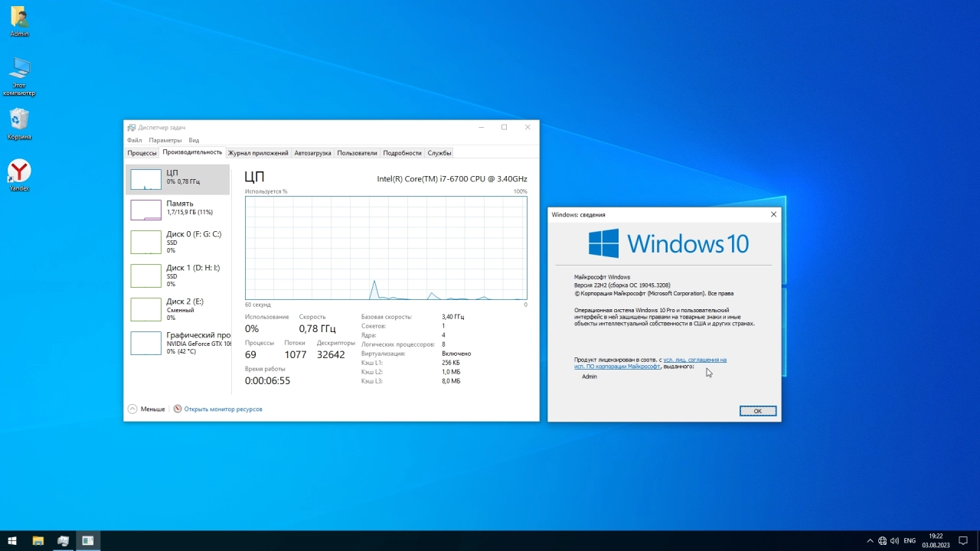The height and width of the screenshot is (551, 980).
Task: Select Диск 0 (F: G: C:)
Action: point(178,242)
